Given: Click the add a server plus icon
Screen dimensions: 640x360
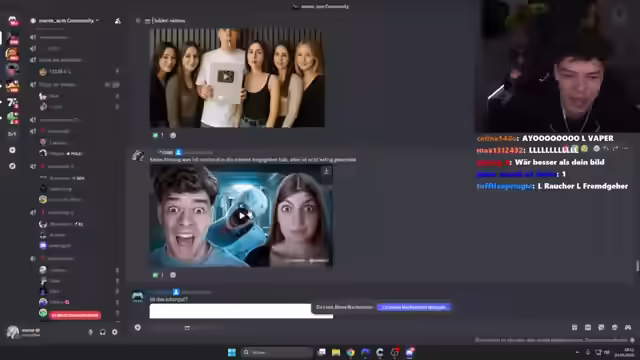Looking at the screenshot, I should coord(12,150).
